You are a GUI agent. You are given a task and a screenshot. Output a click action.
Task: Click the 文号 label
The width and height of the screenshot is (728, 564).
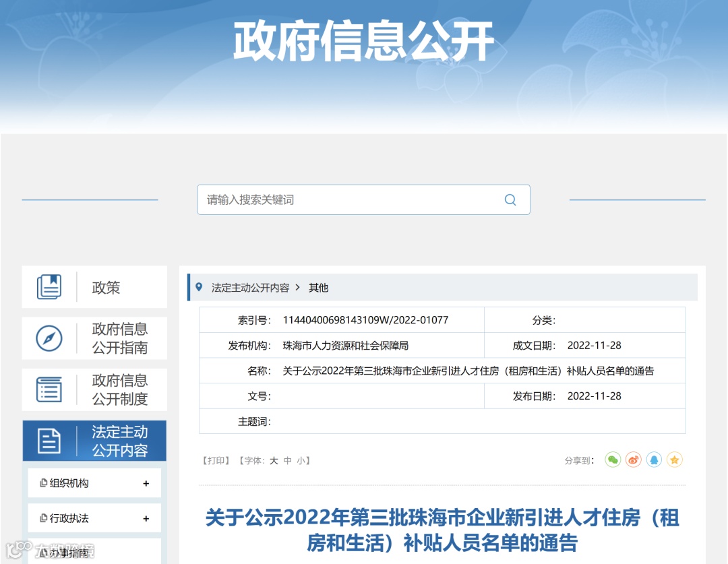click(259, 396)
